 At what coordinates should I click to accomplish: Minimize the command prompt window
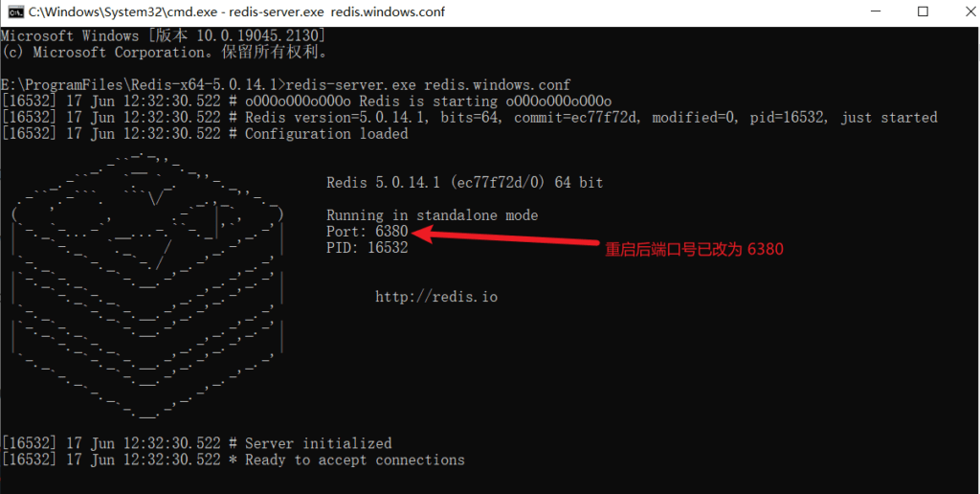pos(876,12)
